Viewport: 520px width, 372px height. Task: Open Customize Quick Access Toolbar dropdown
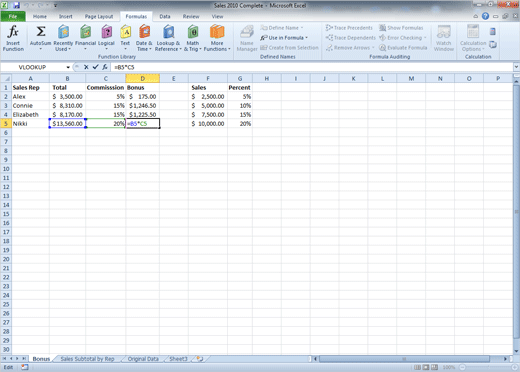point(55,5)
